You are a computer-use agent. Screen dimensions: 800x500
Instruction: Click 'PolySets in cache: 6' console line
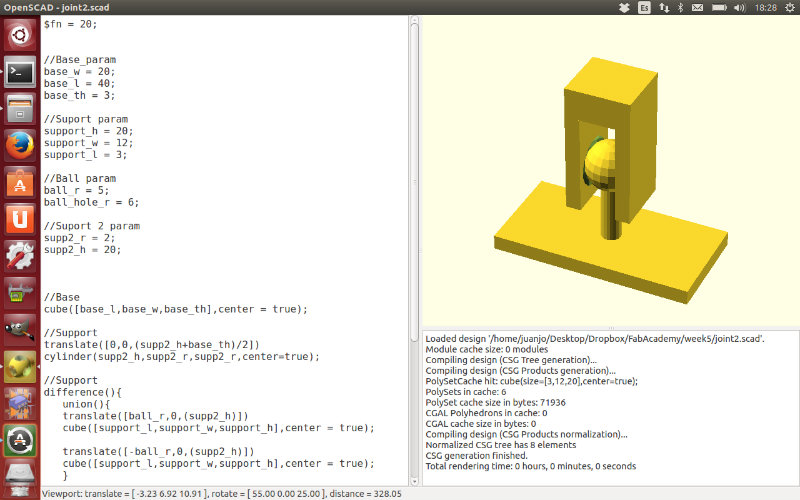click(466, 392)
